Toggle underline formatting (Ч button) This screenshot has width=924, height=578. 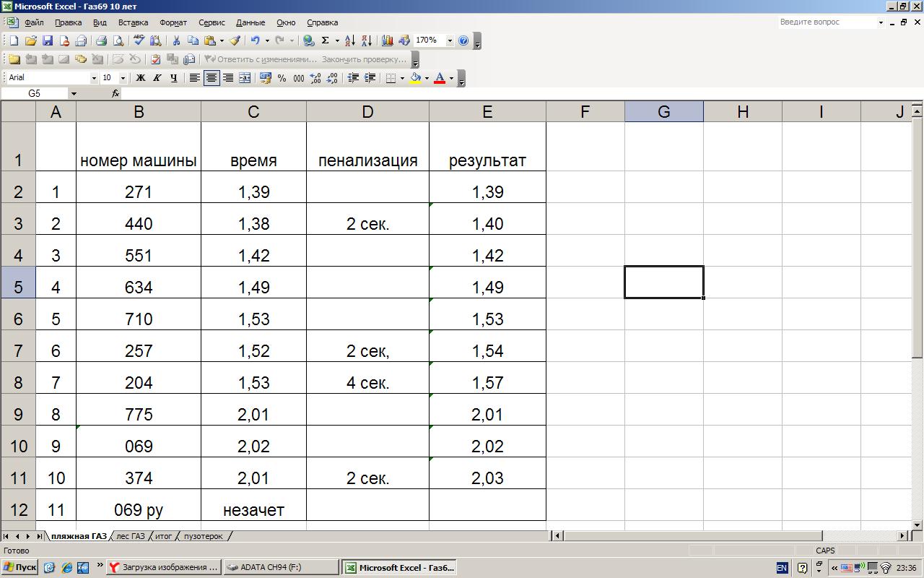click(x=173, y=78)
